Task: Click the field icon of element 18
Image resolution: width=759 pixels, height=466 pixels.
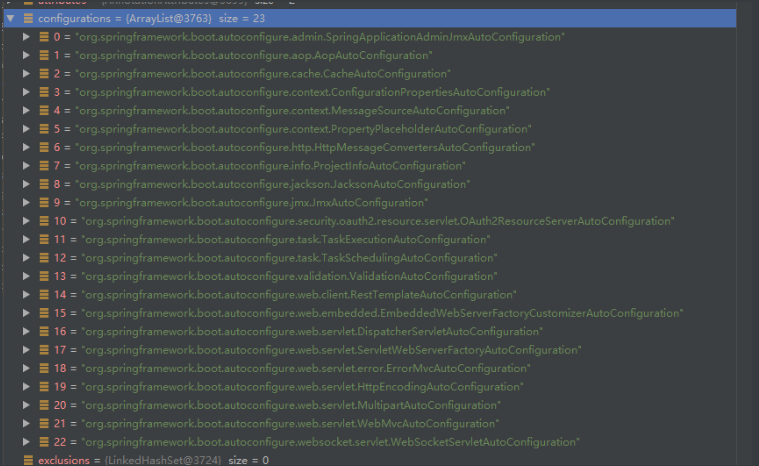Action: (x=44, y=368)
